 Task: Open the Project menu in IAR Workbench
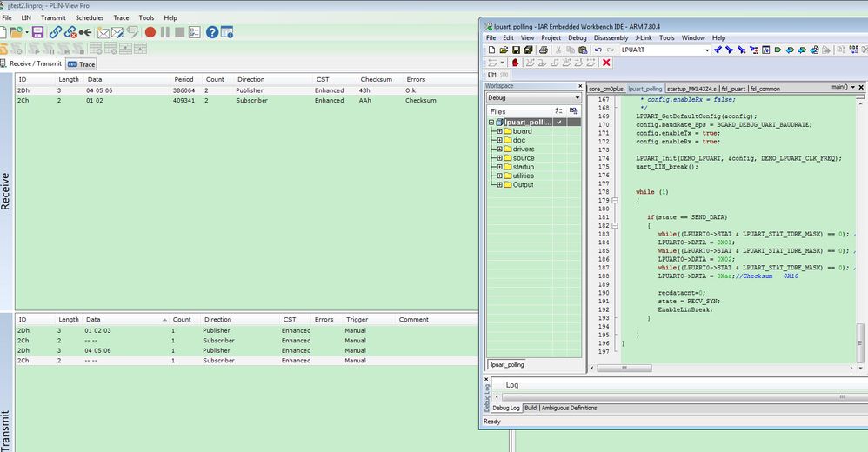pyautogui.click(x=551, y=37)
